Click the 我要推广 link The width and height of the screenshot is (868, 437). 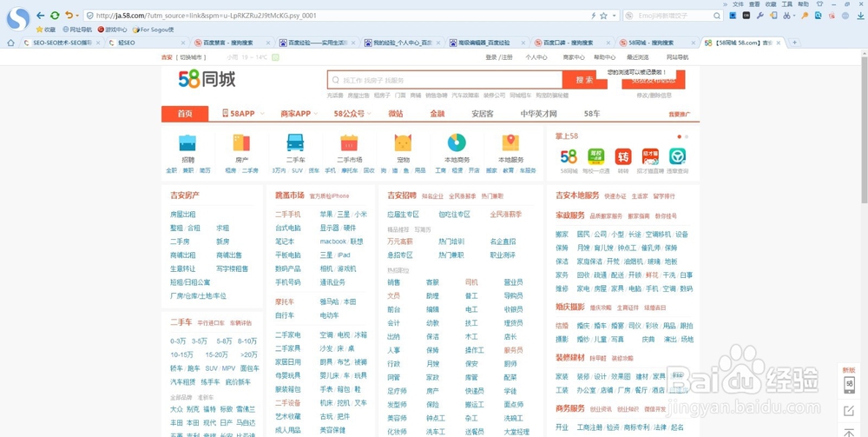[680, 114]
